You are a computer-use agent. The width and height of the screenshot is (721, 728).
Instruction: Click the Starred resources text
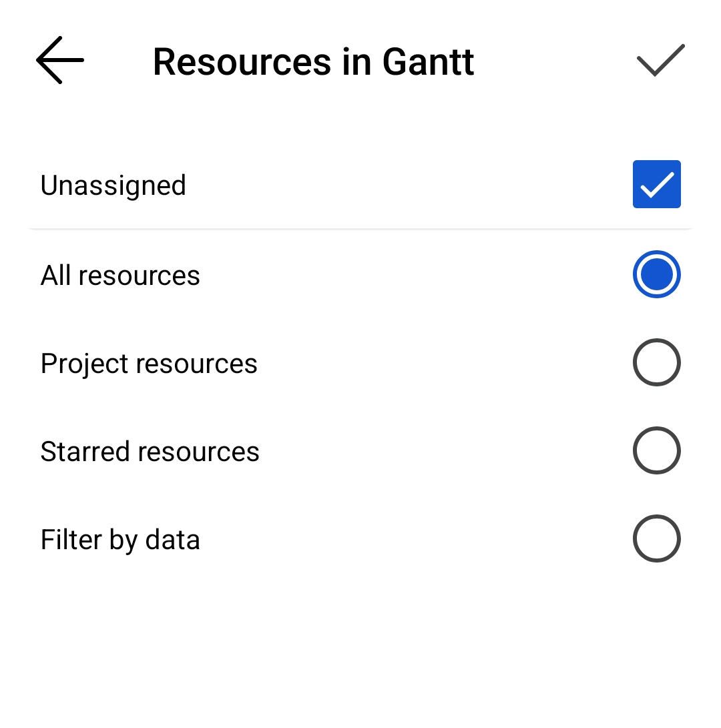point(150,450)
